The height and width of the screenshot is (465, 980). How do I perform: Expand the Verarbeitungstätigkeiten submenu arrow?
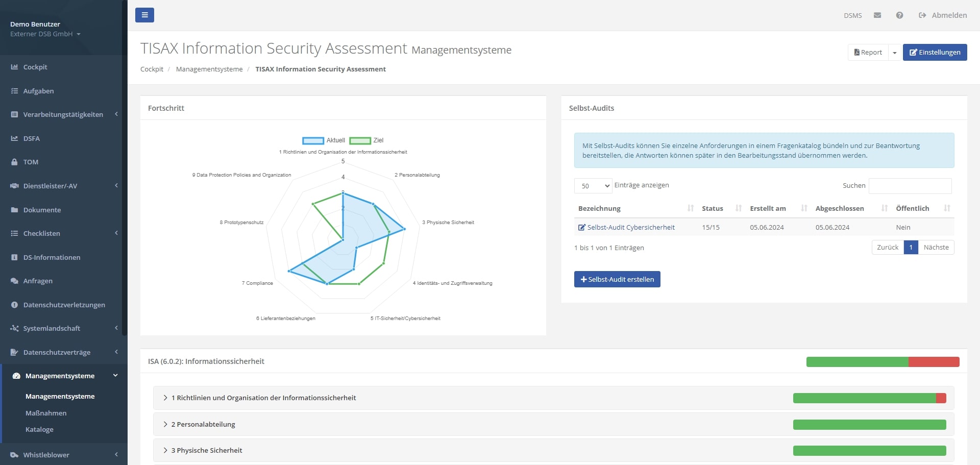pyautogui.click(x=116, y=114)
